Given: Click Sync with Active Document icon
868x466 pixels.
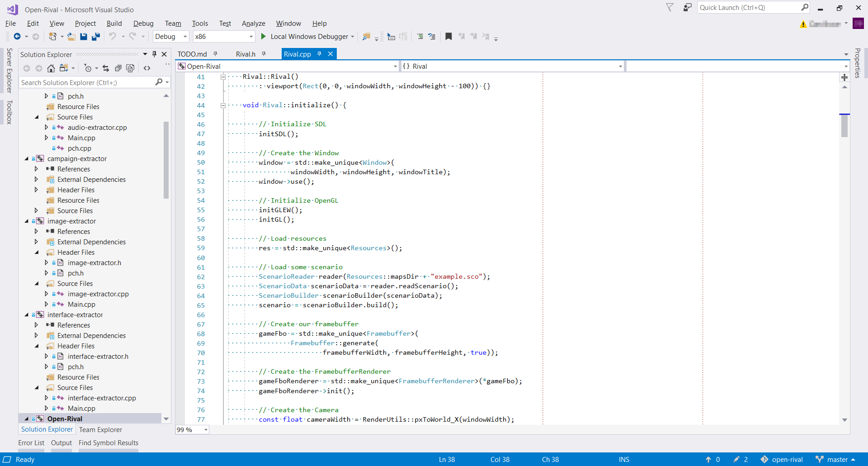Looking at the screenshot, I should click(x=106, y=68).
